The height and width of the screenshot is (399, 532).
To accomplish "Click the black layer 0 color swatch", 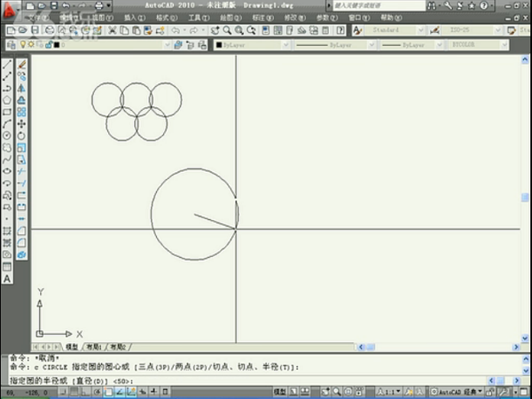I will coord(57,45).
